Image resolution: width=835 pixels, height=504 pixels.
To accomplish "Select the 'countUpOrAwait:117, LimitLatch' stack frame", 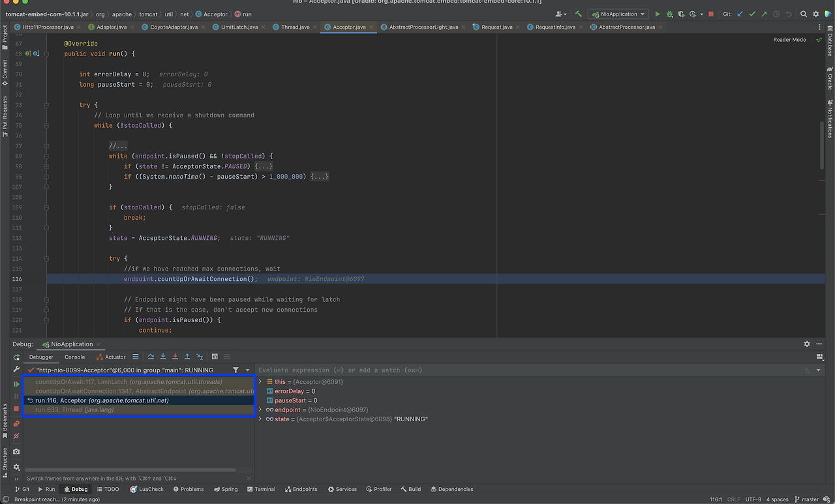I will point(138,381).
